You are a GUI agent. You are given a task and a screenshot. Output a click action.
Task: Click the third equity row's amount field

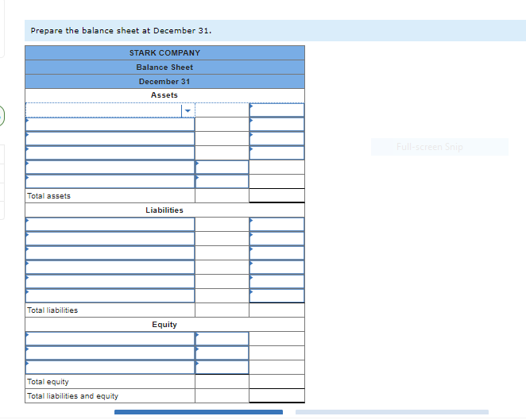(222, 368)
